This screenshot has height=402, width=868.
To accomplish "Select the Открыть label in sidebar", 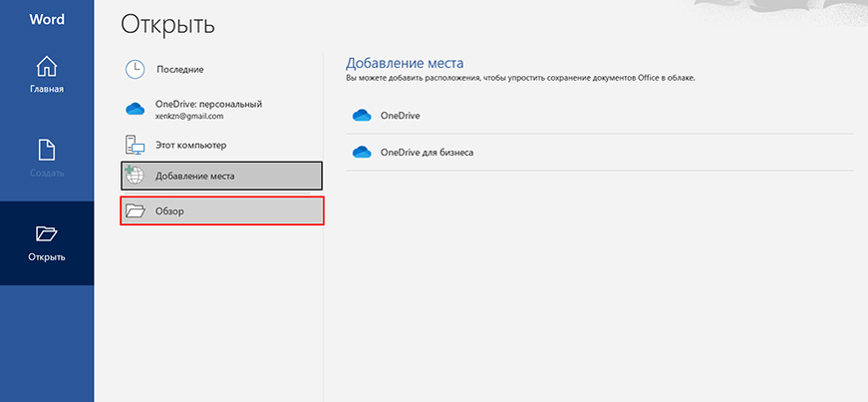I will (47, 257).
